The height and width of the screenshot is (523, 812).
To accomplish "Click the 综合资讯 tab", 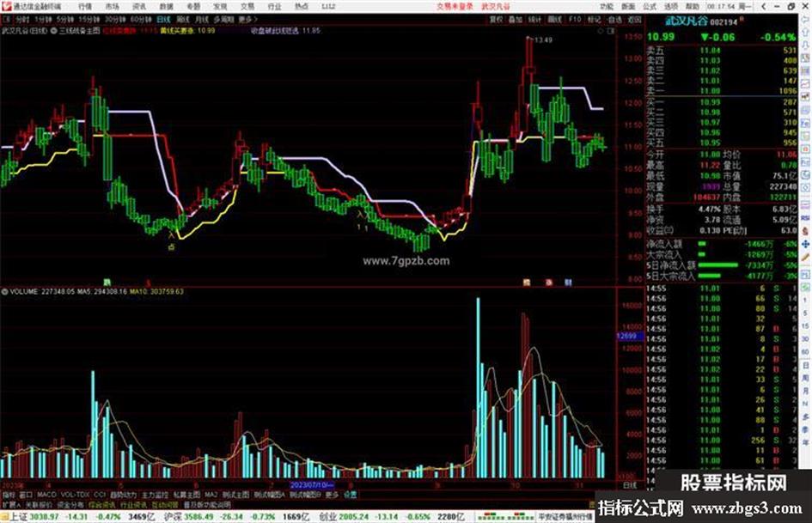I will (x=102, y=504).
